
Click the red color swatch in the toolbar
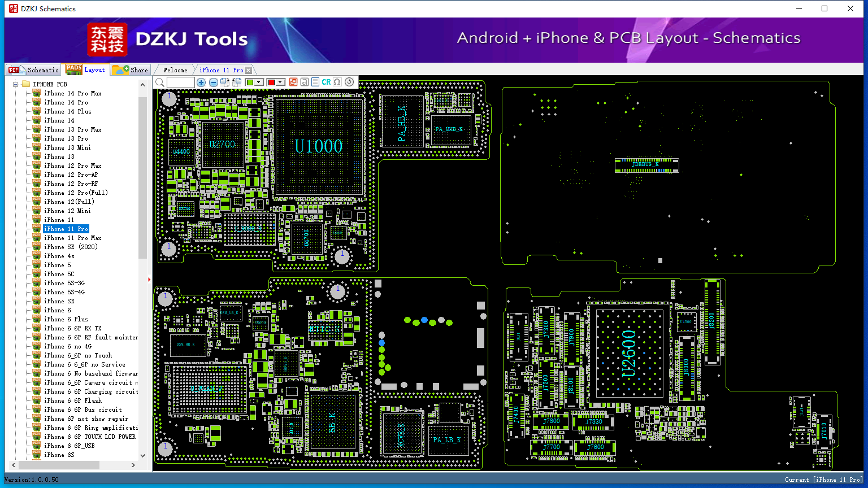click(x=271, y=82)
